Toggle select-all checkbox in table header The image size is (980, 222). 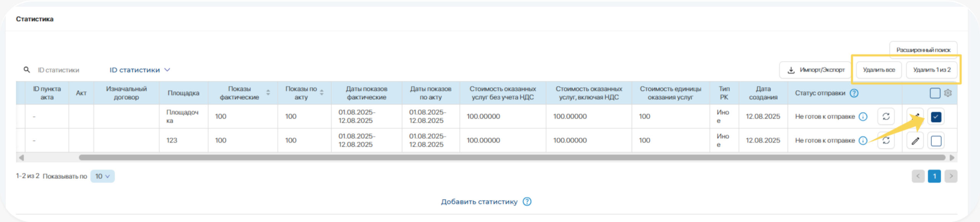pyautogui.click(x=935, y=93)
